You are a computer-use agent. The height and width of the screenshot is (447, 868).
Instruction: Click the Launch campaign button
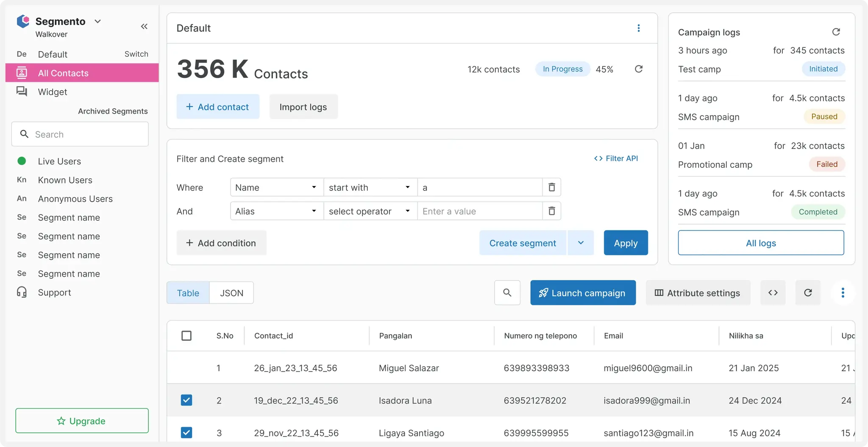click(583, 293)
